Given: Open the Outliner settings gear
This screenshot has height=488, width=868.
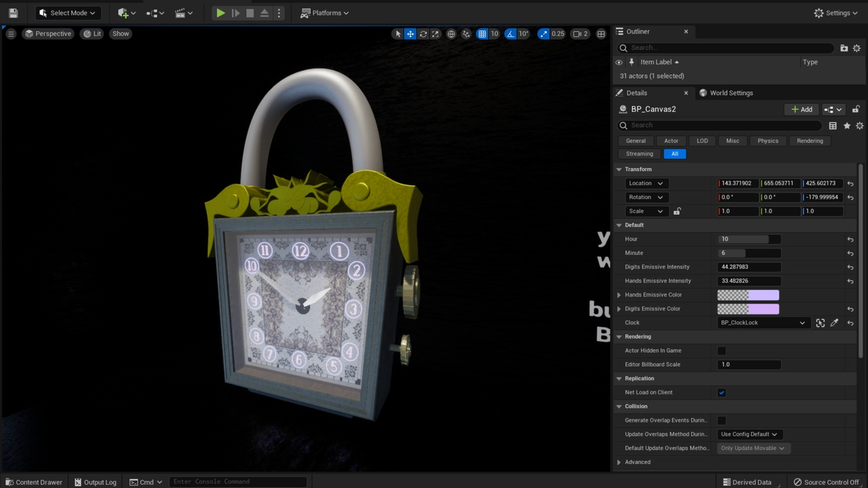Looking at the screenshot, I should pyautogui.click(x=857, y=48).
